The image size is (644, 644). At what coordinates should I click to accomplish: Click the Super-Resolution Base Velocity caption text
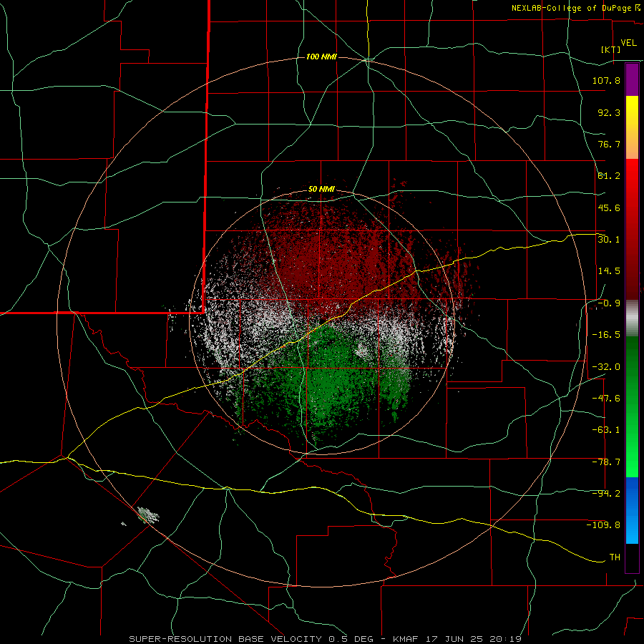pyautogui.click(x=325, y=639)
